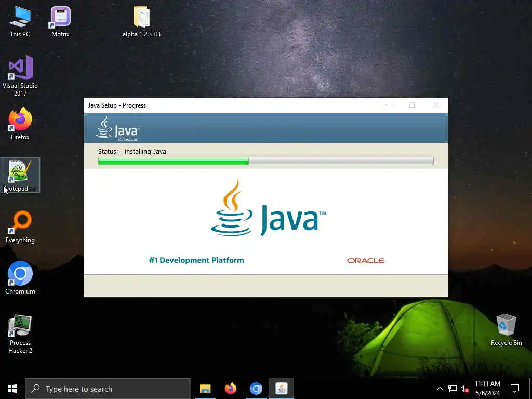The image size is (532, 399).
Task: Click the Installing Java status text
Action: point(145,151)
